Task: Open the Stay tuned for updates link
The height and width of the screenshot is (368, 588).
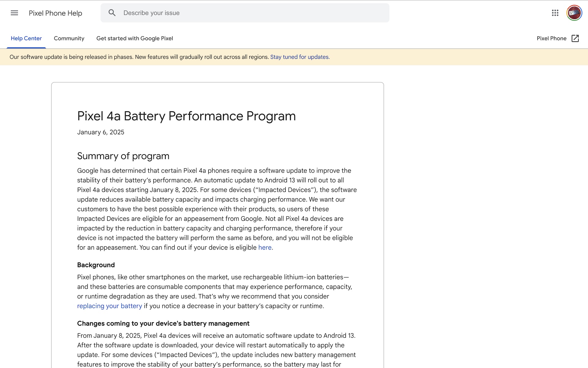Action: [300, 57]
